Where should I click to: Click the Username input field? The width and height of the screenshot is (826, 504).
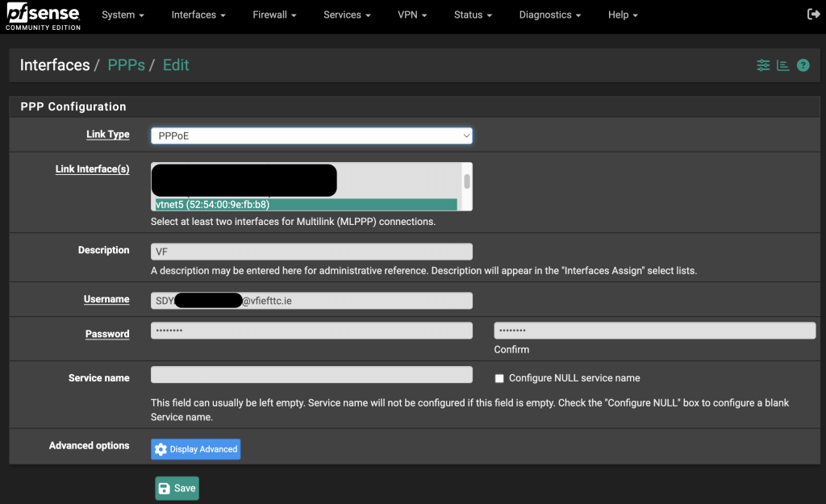click(x=311, y=301)
